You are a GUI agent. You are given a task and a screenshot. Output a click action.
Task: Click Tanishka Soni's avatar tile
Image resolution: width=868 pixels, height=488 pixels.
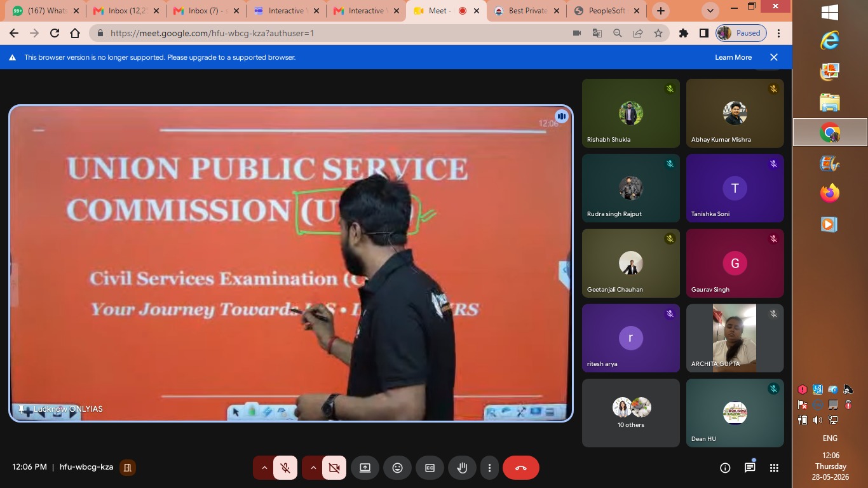(x=735, y=188)
